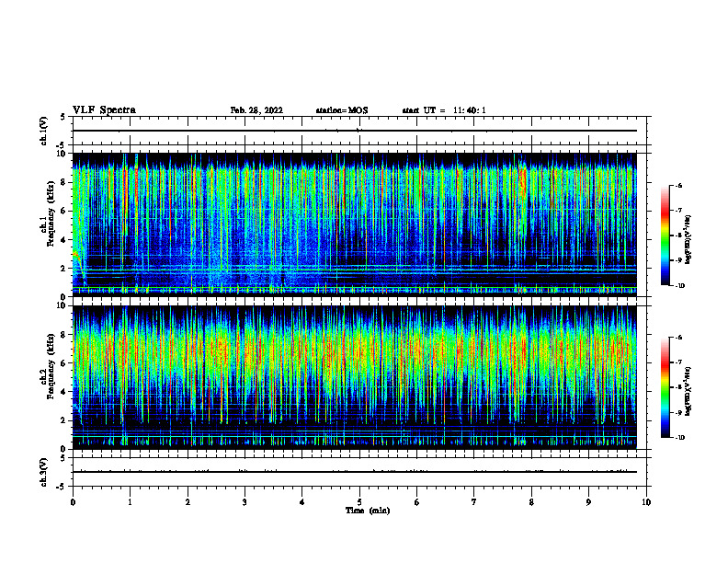Click the "start UT = 11:40: 1" label
The width and height of the screenshot is (728, 563).
pyautogui.click(x=444, y=110)
